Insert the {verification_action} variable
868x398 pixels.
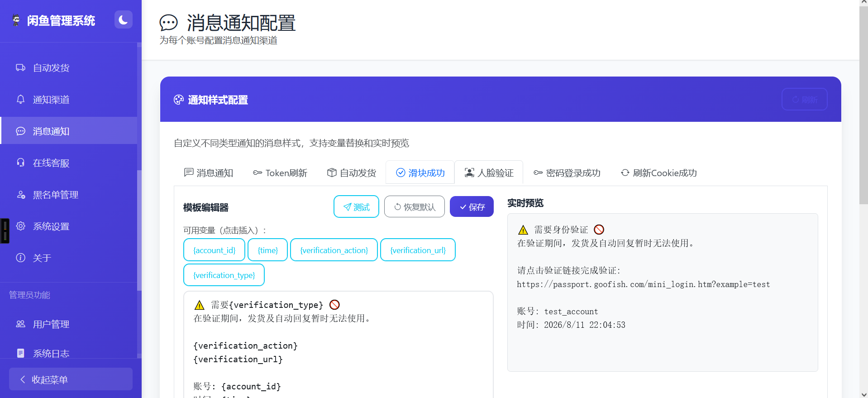pyautogui.click(x=334, y=250)
